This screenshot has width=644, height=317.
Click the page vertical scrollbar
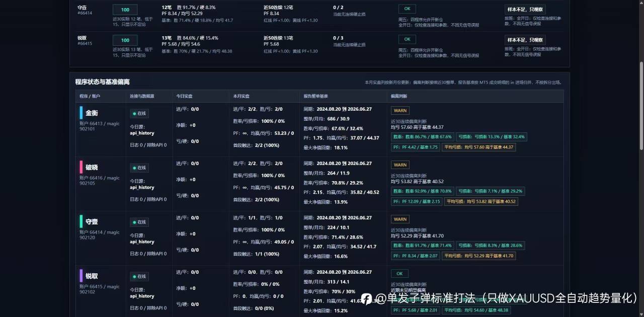641,75
